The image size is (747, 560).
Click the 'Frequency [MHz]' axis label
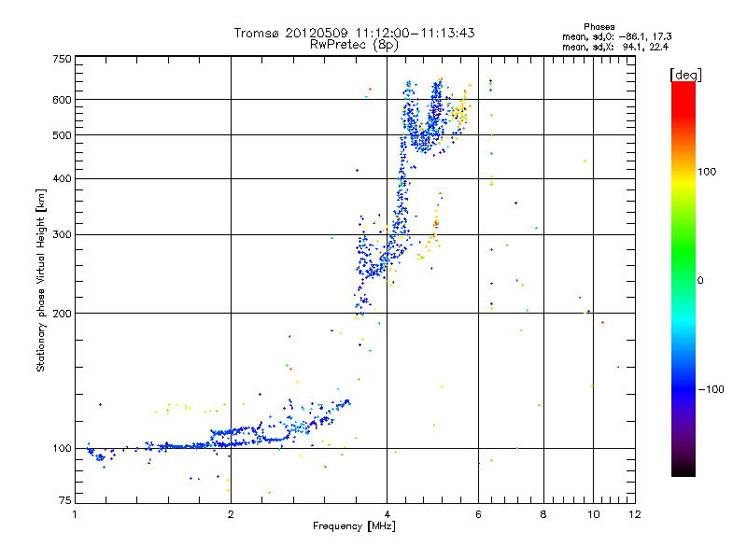(354, 526)
